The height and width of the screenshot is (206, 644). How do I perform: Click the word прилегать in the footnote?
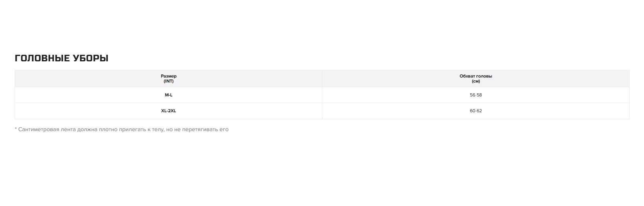click(x=133, y=130)
